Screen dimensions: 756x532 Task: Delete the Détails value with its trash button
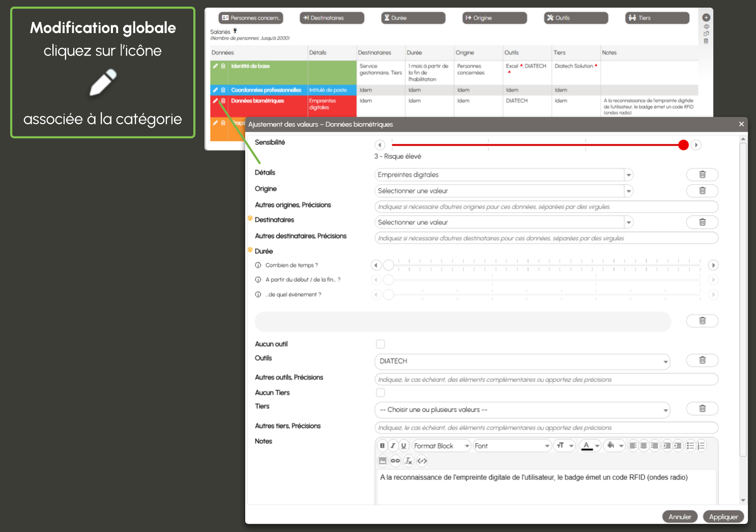(x=702, y=174)
